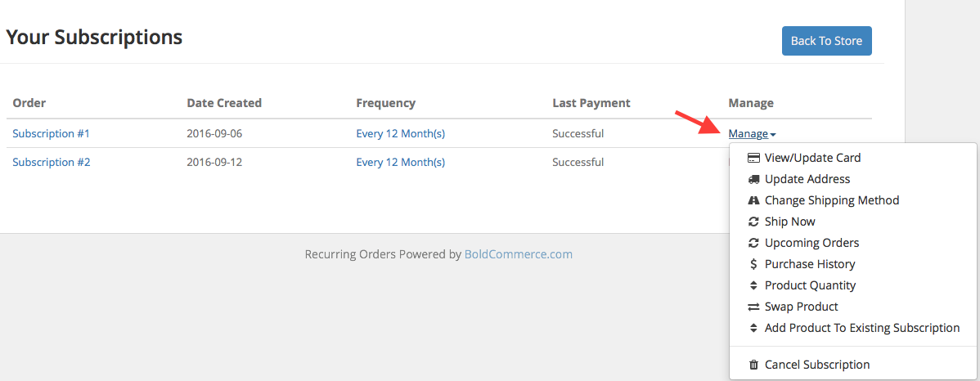Collapse the Manage dropdown for Subscription #1

click(752, 134)
